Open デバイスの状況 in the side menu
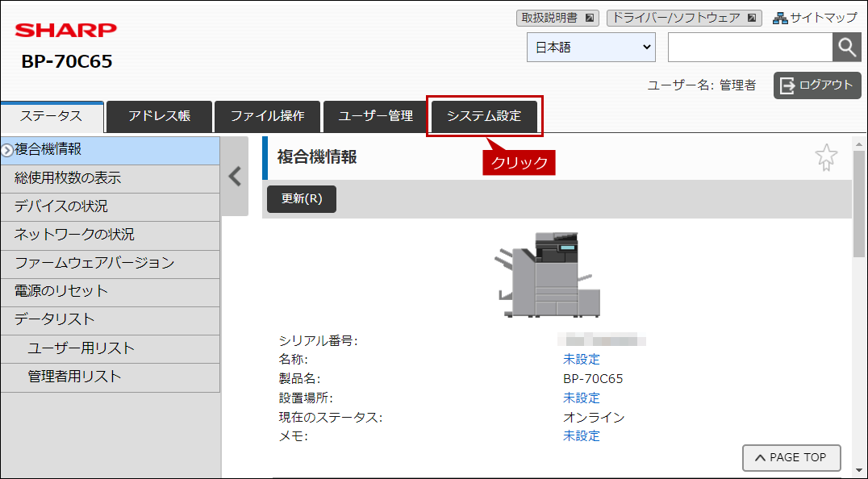 [111, 206]
